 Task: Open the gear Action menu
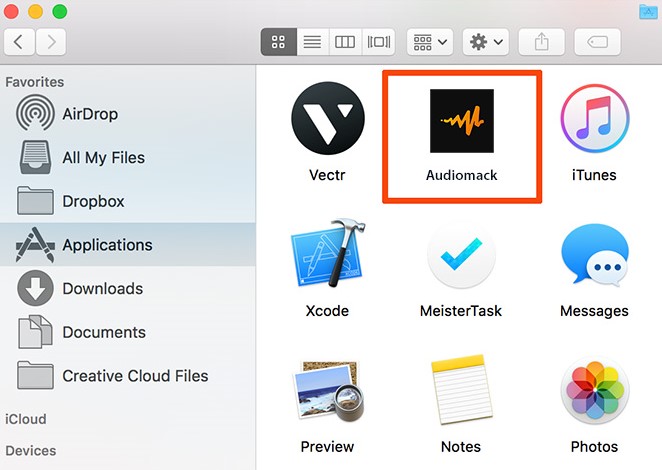point(486,42)
